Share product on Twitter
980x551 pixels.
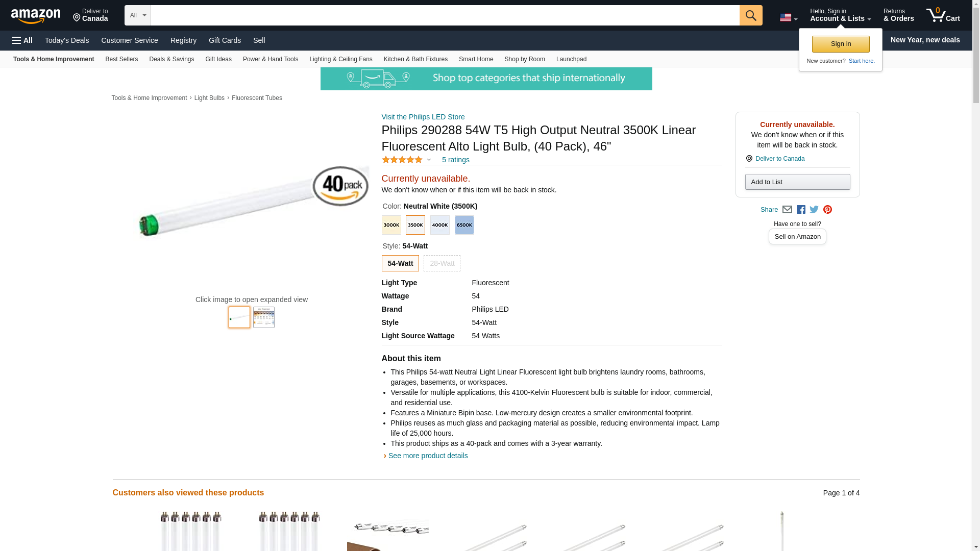coord(814,210)
